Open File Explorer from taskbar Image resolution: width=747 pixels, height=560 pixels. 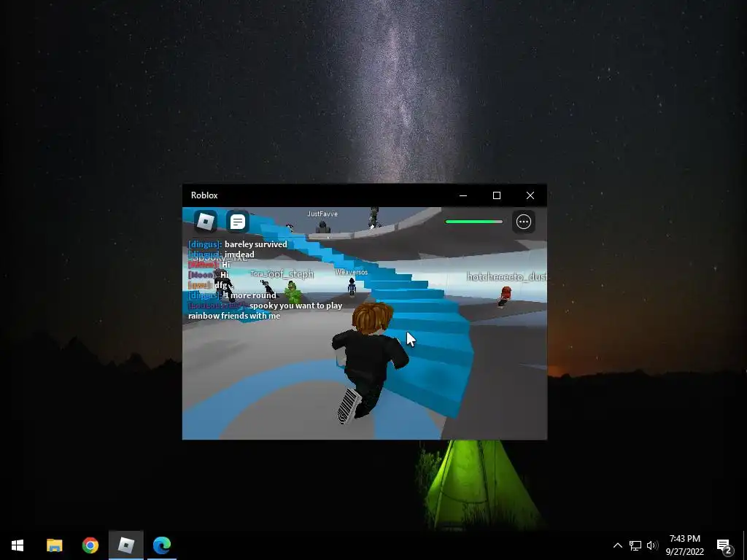(x=54, y=545)
